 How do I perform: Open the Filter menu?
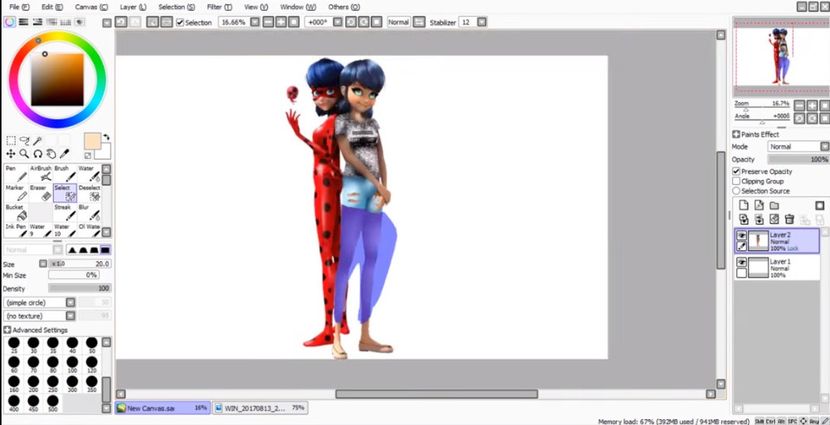tap(214, 7)
